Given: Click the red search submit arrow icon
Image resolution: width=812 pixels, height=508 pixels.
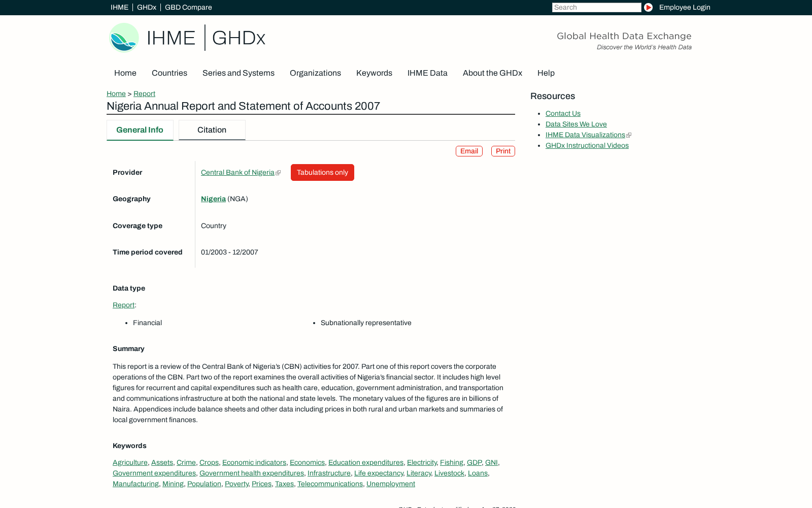Looking at the screenshot, I should [648, 8].
